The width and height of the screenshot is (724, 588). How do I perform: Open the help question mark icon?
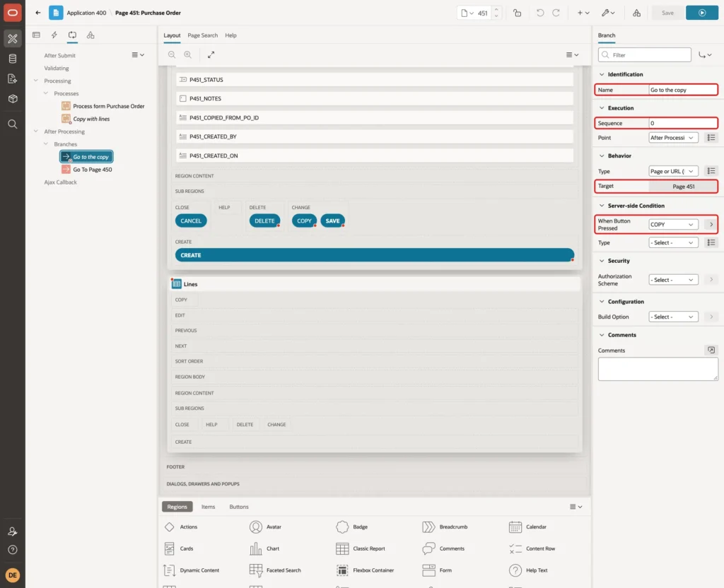click(13, 550)
